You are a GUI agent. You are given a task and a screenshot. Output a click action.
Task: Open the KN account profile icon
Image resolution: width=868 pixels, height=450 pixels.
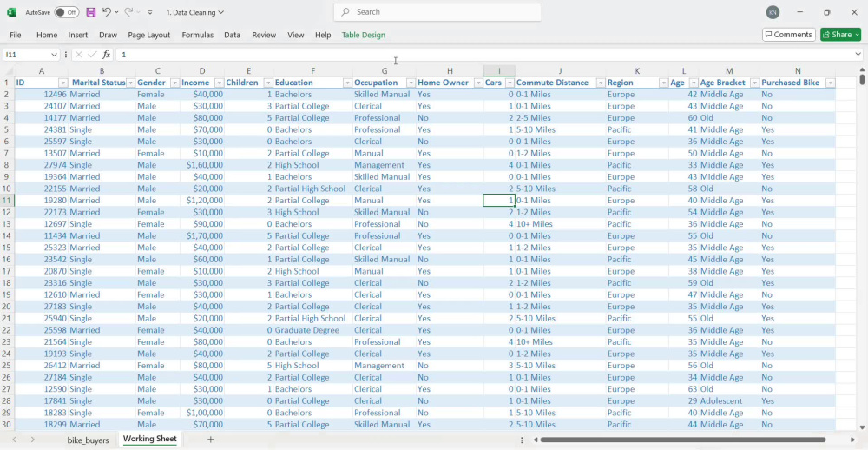[x=773, y=12]
